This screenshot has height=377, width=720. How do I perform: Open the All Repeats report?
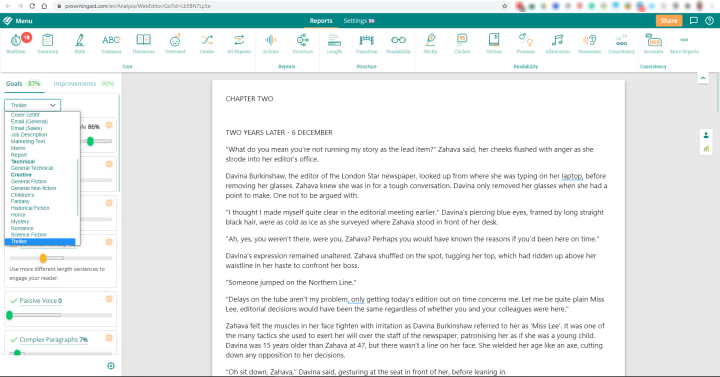coord(239,44)
